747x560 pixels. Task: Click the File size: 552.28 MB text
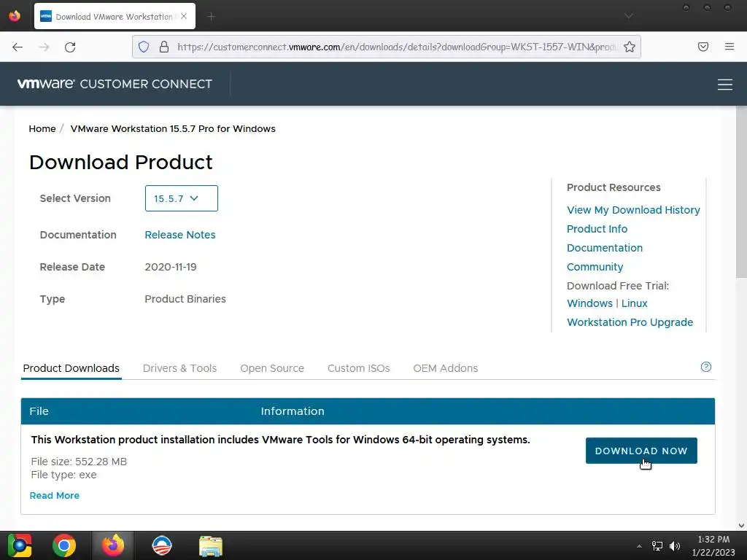click(79, 462)
